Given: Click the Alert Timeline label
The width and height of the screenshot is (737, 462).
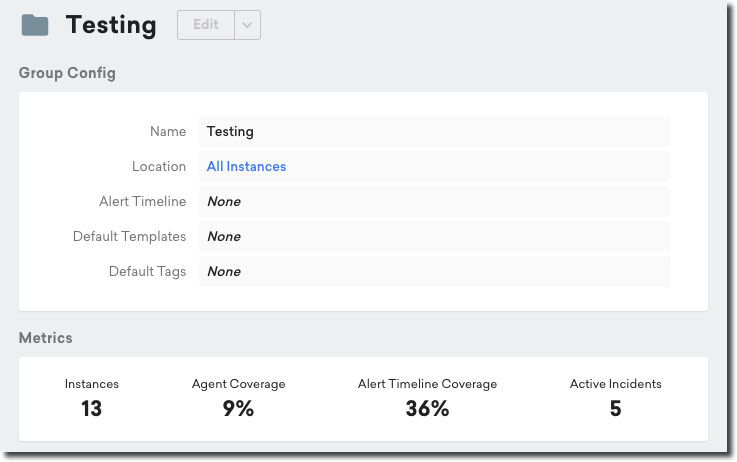Looking at the screenshot, I should 142,202.
